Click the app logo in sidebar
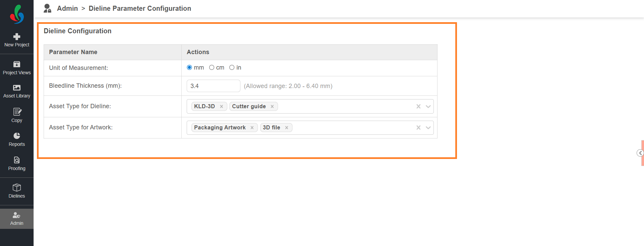The height and width of the screenshot is (246, 644). pos(17,14)
